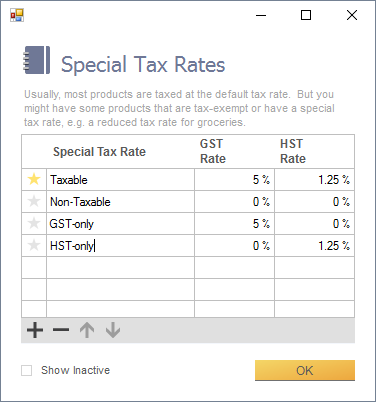This screenshot has width=376, height=402.
Task: Set HST-only as default via its star
Action: click(34, 245)
